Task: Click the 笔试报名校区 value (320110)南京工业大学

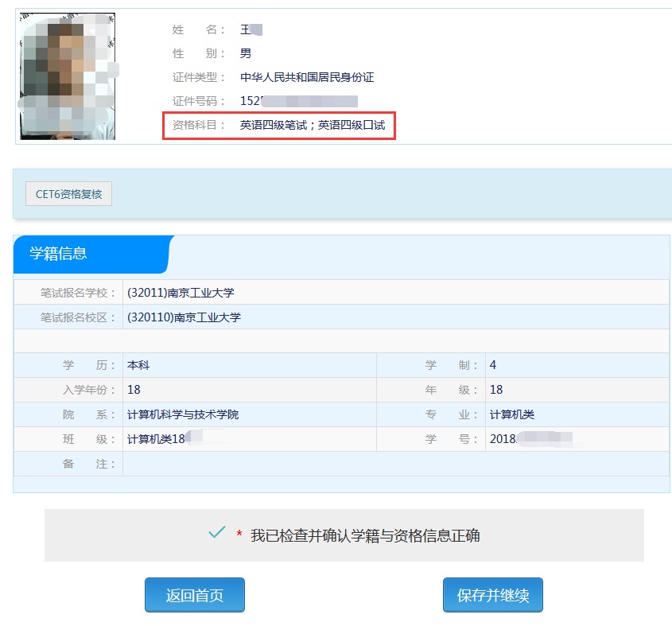Action: pos(184,317)
